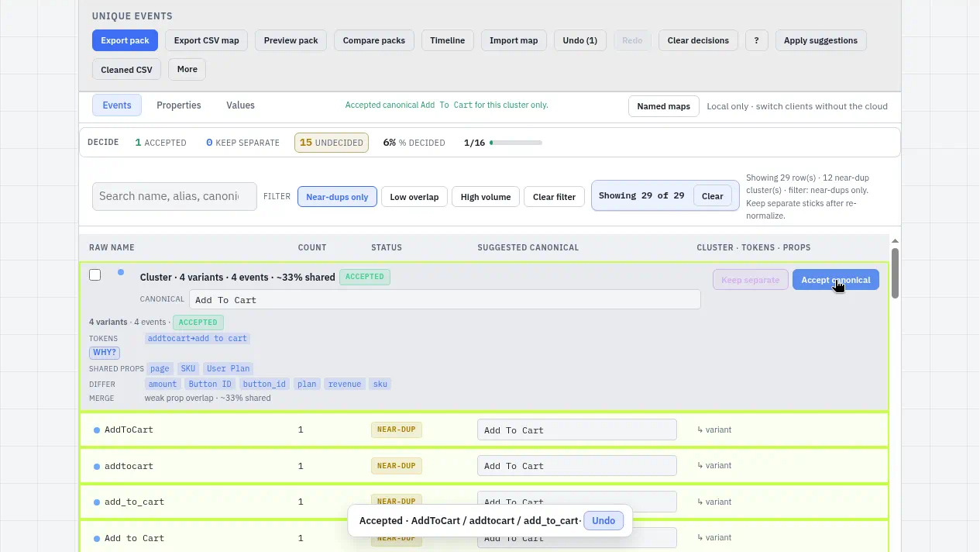Click the 'User Plan' prop chip

[x=229, y=369]
